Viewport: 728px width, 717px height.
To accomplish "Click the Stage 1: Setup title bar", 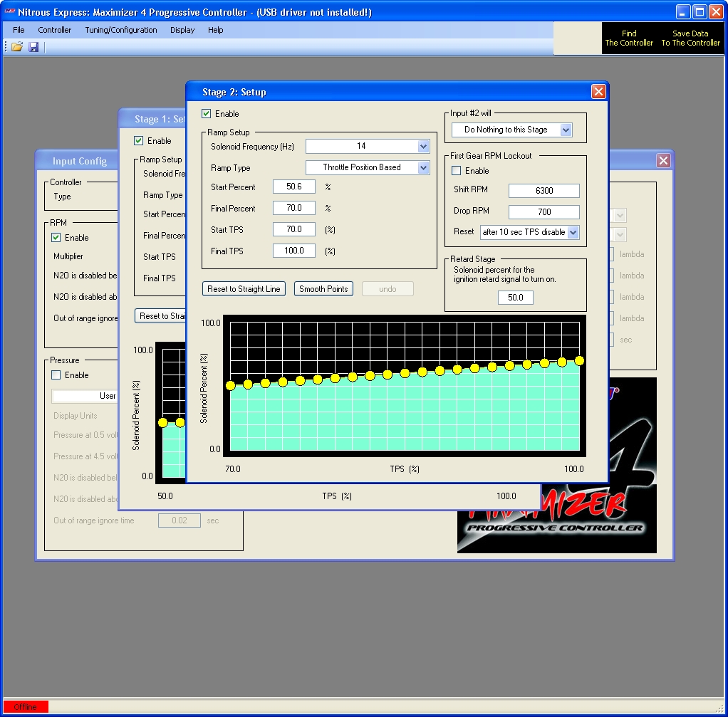I will [152, 119].
